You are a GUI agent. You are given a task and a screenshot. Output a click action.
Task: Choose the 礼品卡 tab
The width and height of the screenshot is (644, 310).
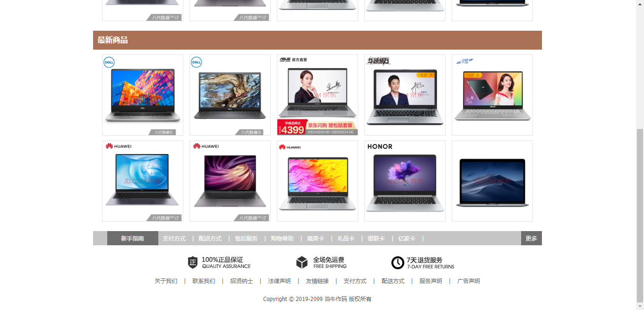pos(346,239)
